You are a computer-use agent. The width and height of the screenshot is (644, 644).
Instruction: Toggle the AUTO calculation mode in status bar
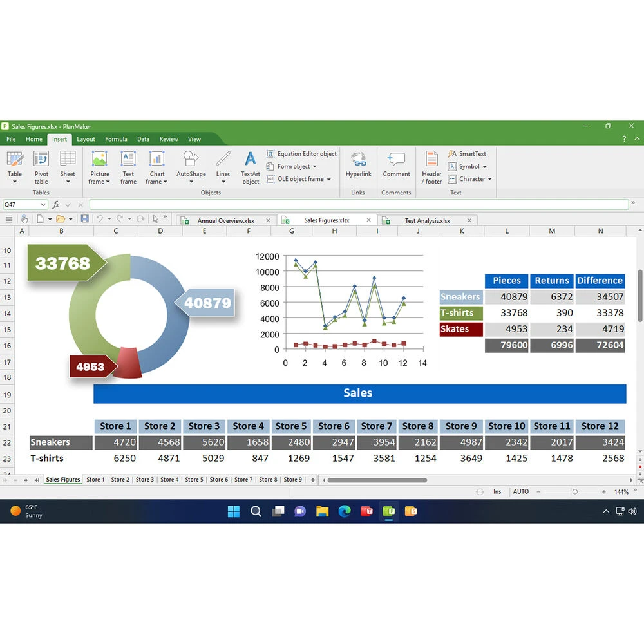[x=520, y=491]
